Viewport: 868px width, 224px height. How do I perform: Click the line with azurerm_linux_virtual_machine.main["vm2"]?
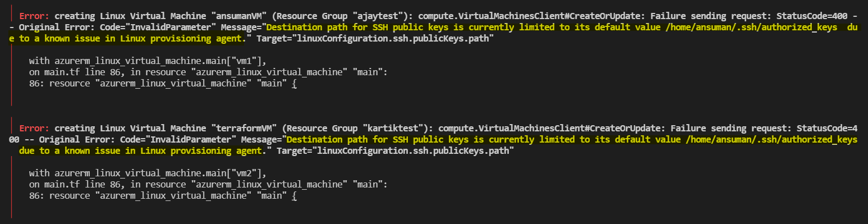(148, 173)
